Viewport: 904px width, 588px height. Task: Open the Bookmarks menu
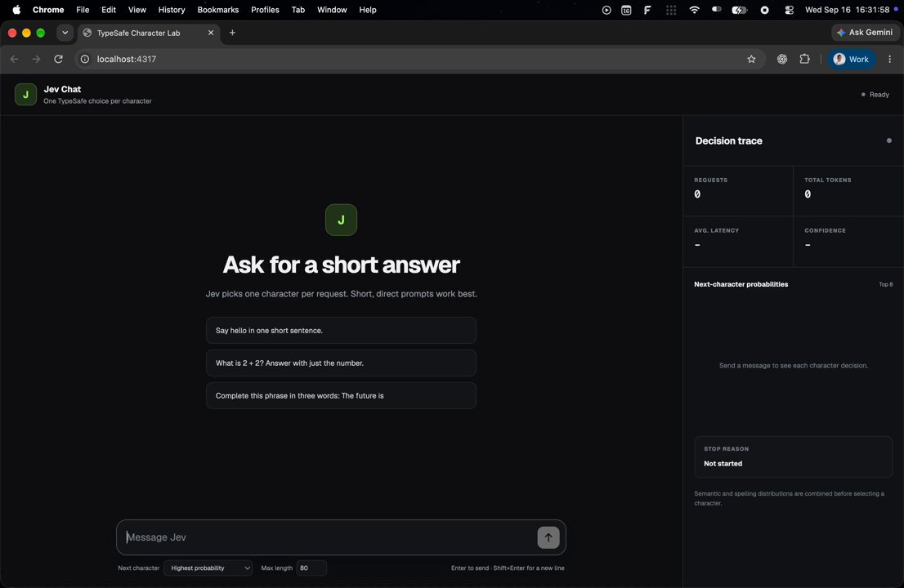click(218, 10)
